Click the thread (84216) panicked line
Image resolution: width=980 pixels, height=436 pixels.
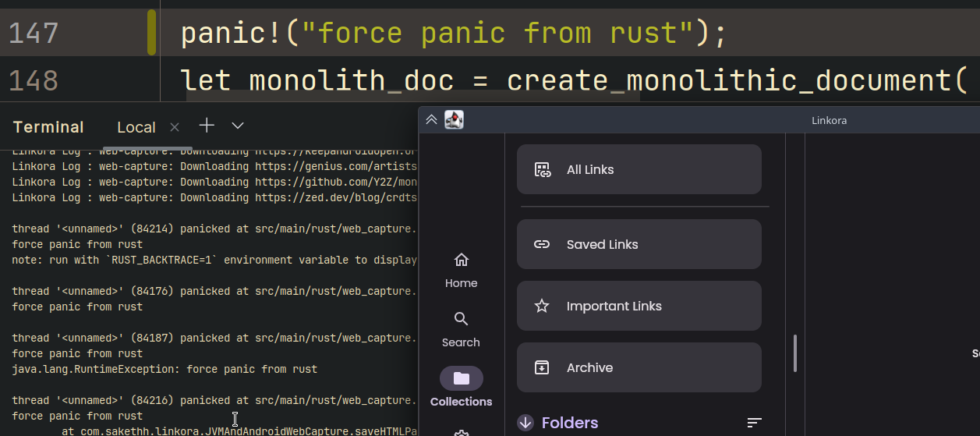click(214, 400)
